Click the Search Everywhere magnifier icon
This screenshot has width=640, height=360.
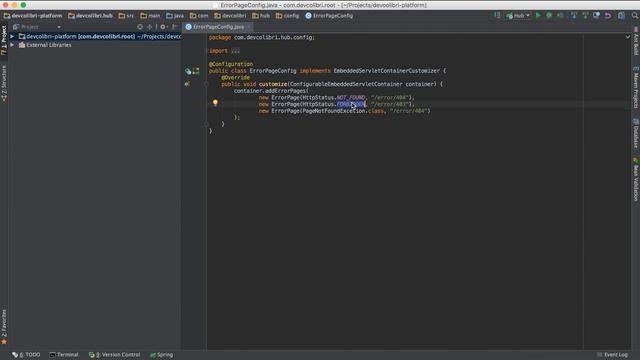click(635, 16)
